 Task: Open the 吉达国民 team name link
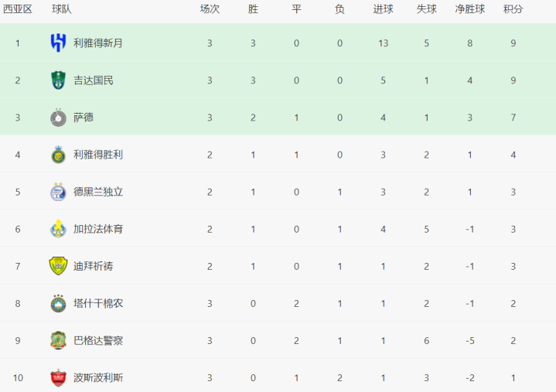click(x=94, y=80)
